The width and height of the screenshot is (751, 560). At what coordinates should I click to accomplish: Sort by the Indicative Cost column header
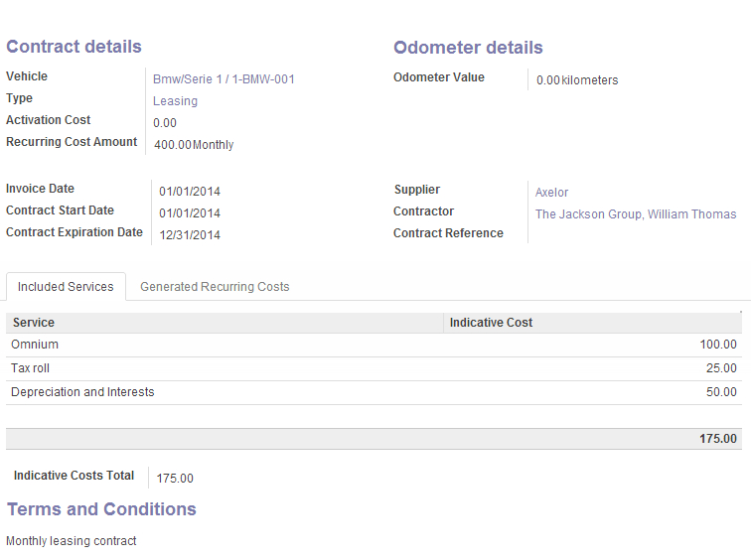(x=491, y=323)
